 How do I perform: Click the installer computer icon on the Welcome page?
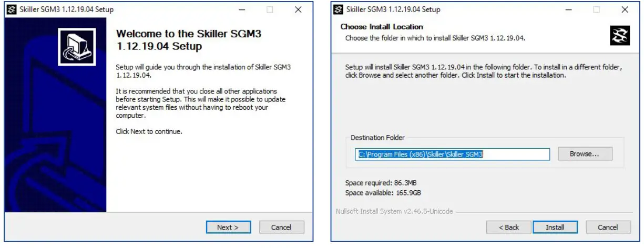click(77, 47)
